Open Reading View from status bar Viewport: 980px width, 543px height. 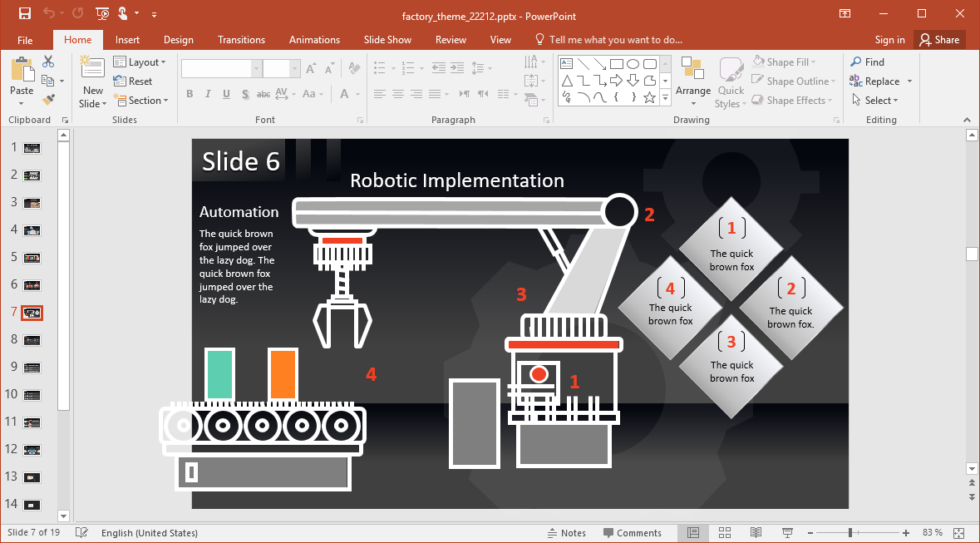click(756, 532)
